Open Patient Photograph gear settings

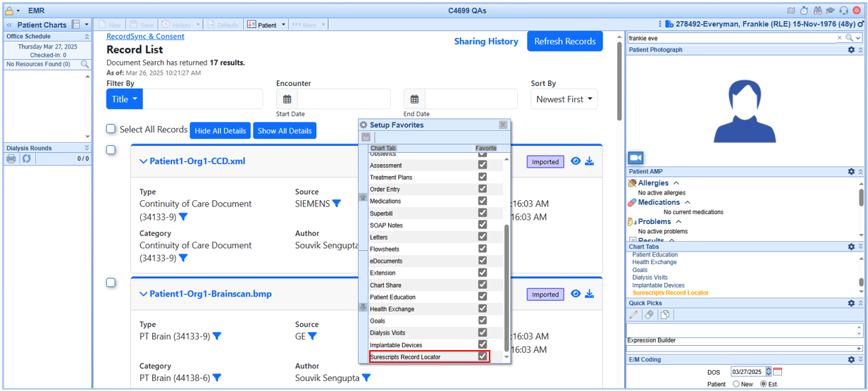(851, 50)
